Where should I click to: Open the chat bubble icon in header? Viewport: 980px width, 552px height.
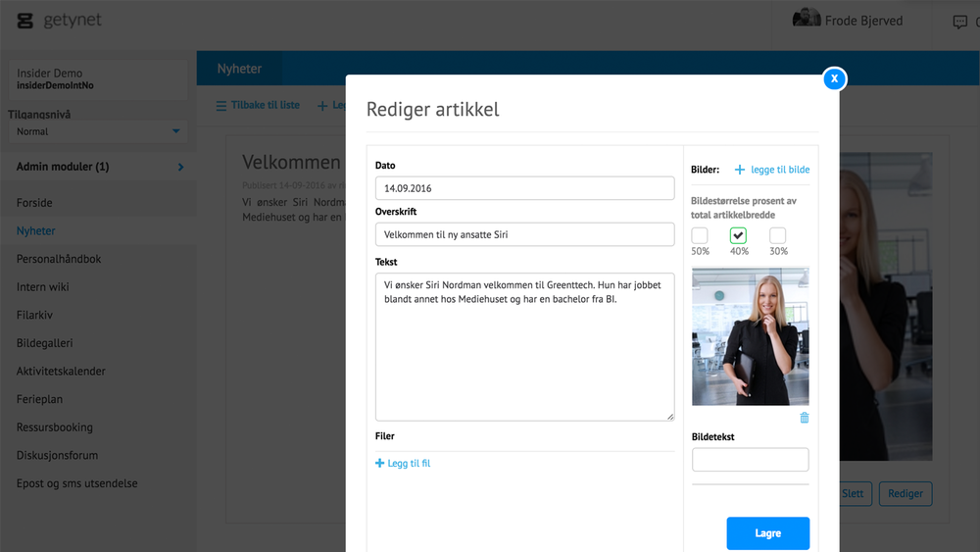click(x=959, y=22)
